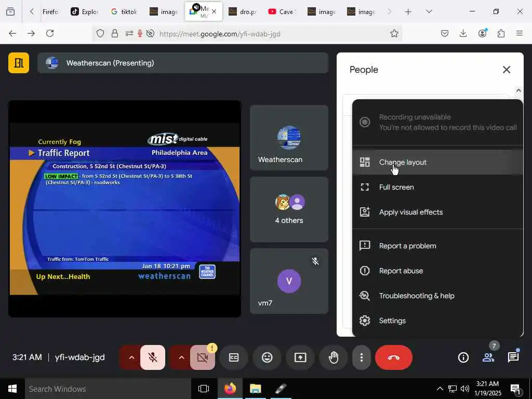
Task: Switch to the dro.pr tab
Action: pos(243,11)
